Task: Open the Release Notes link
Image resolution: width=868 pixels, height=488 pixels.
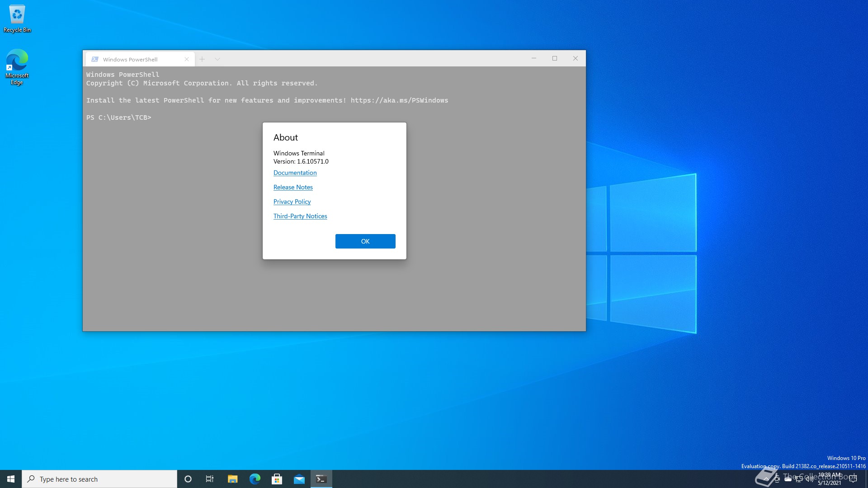Action: point(293,187)
